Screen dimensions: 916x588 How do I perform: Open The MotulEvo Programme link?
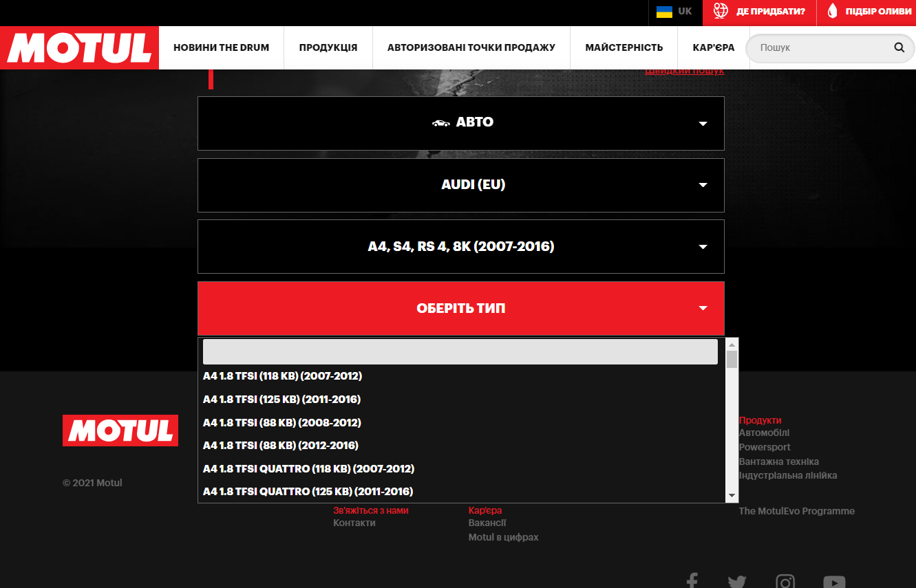tap(797, 511)
